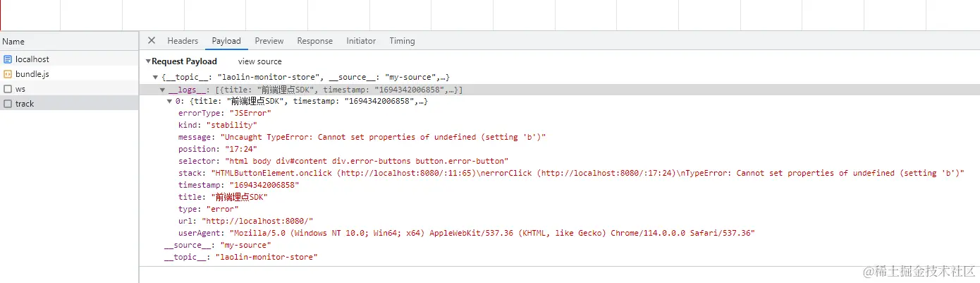Screen dimensions: 980x283
Task: Open the Preview tab
Action: pyautogui.click(x=269, y=41)
